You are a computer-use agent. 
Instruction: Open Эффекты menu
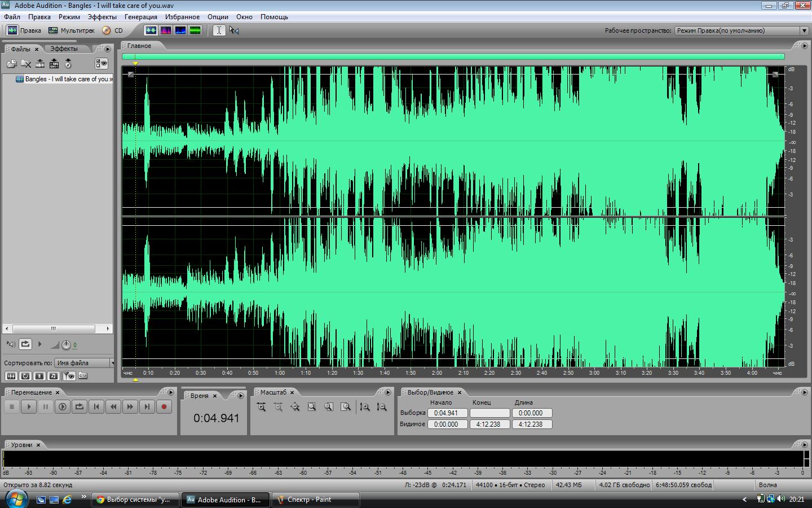point(102,17)
